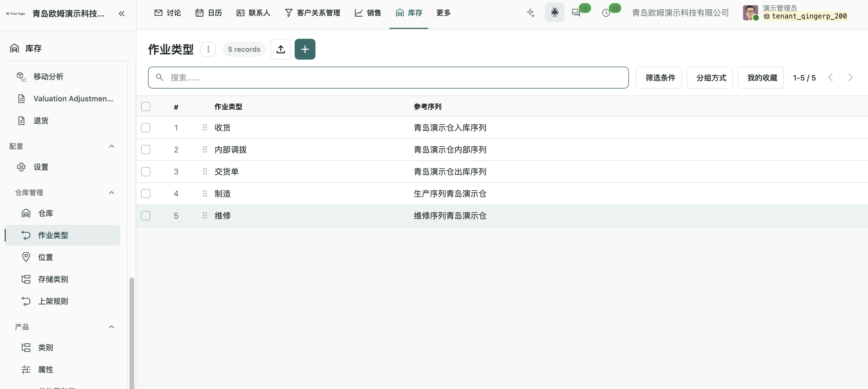Open the 日历 top menu
868x389 pixels.
(208, 13)
